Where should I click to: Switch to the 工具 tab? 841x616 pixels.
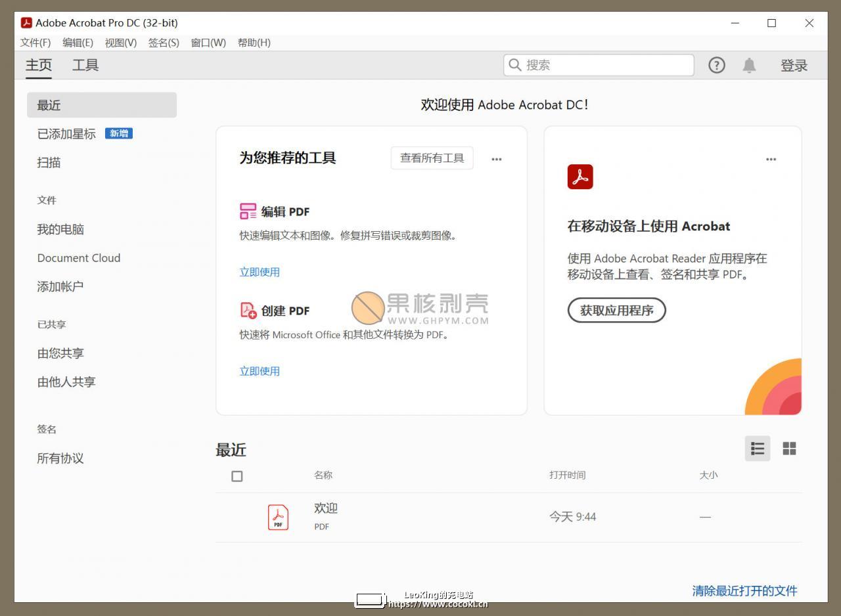click(x=85, y=65)
